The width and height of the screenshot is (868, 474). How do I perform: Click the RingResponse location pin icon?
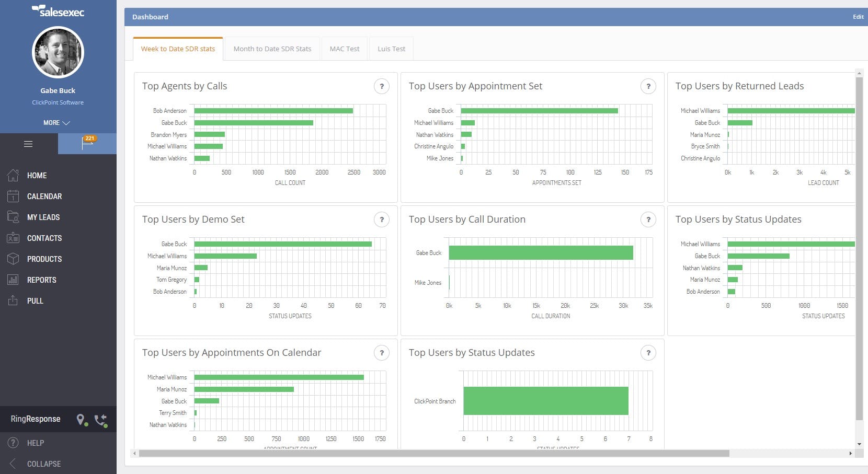point(81,419)
